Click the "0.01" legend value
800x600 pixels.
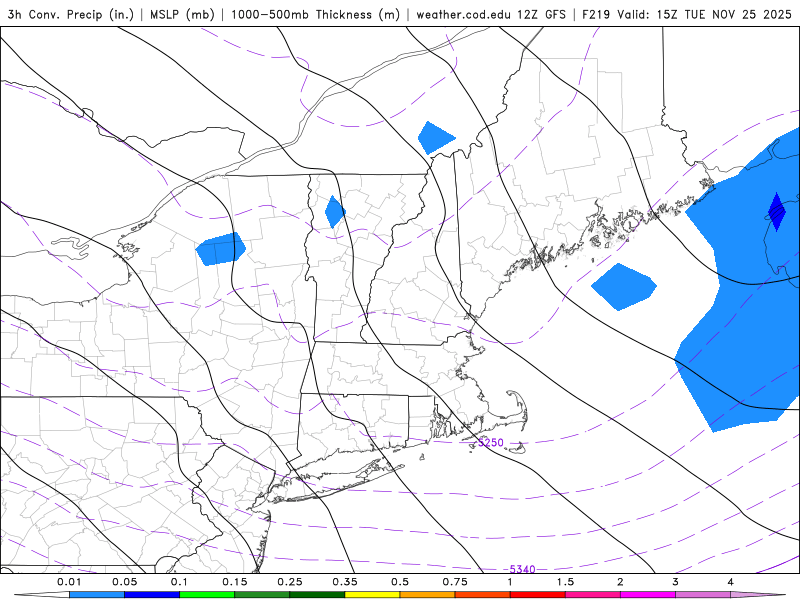pos(69,582)
